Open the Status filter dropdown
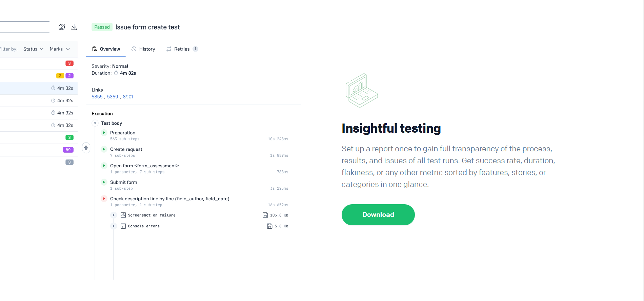Image resolution: width=644 pixels, height=301 pixels. [x=33, y=49]
